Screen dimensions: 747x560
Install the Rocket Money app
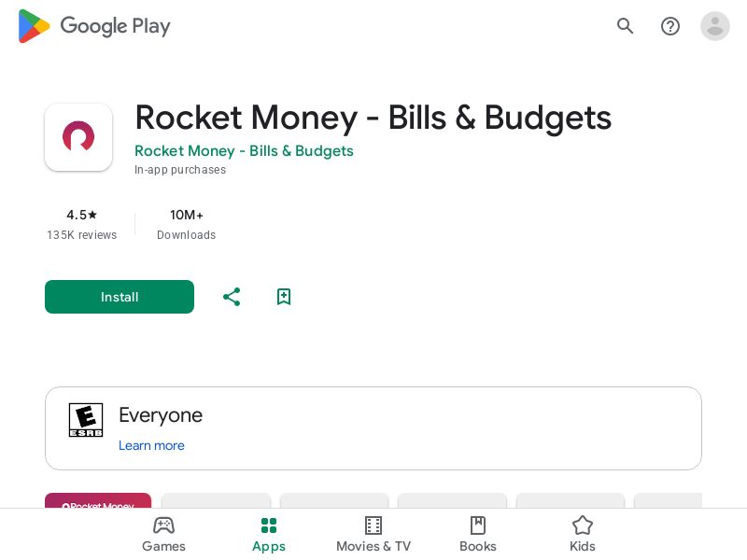point(120,297)
